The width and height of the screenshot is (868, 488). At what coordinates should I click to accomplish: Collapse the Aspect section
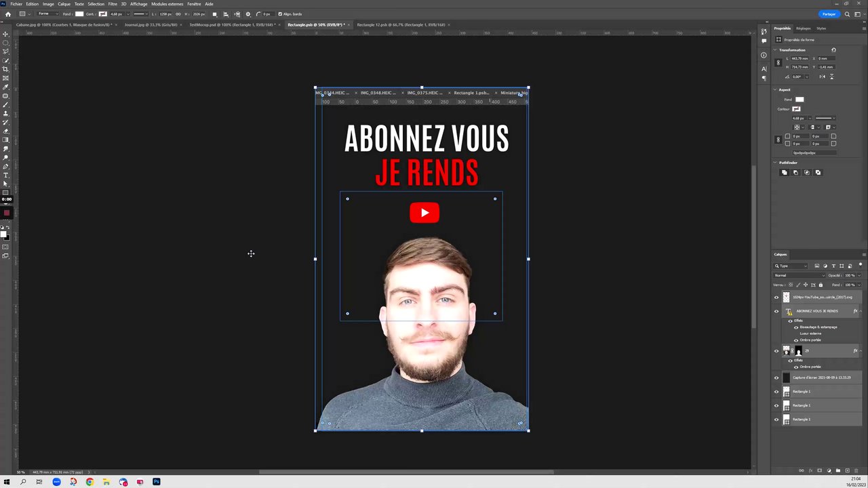pos(775,89)
